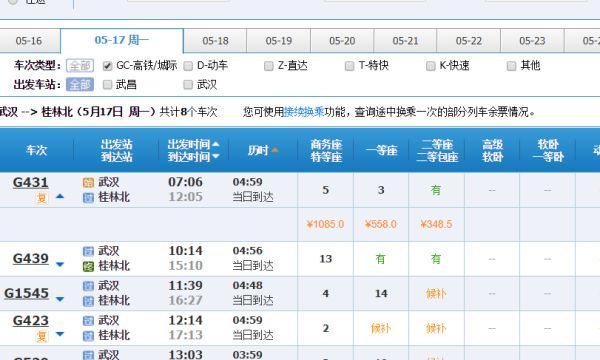The height and width of the screenshot is (360, 600).
Task: Open the G439 train number link
Action: (31, 259)
